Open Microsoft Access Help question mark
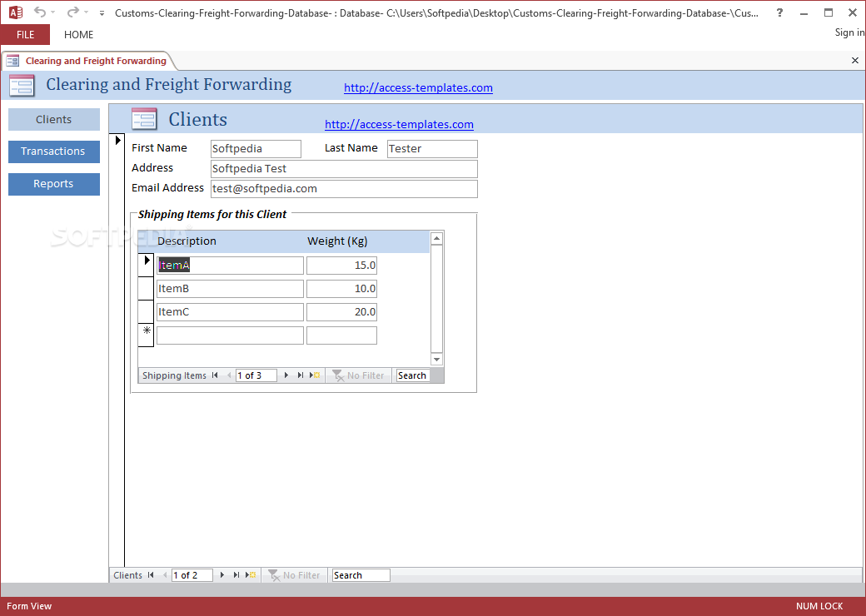 click(780, 12)
